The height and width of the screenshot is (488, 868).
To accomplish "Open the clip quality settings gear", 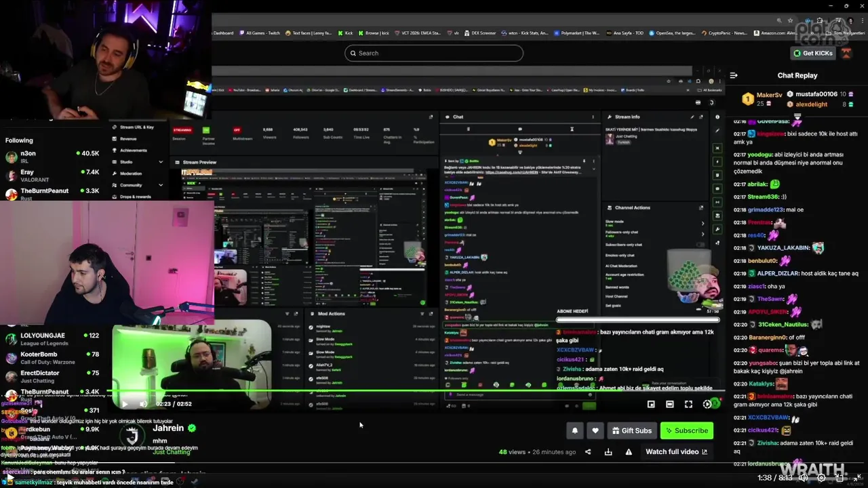I will 707,404.
